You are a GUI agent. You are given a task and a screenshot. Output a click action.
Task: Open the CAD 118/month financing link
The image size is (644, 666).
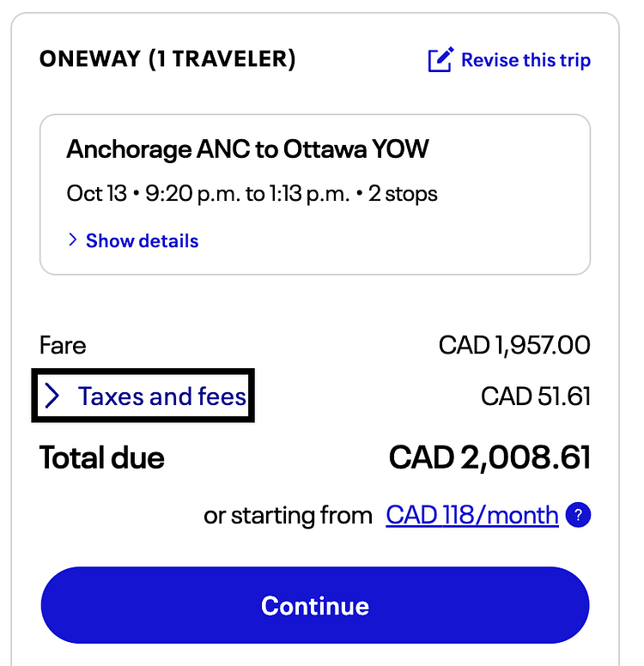point(472,515)
